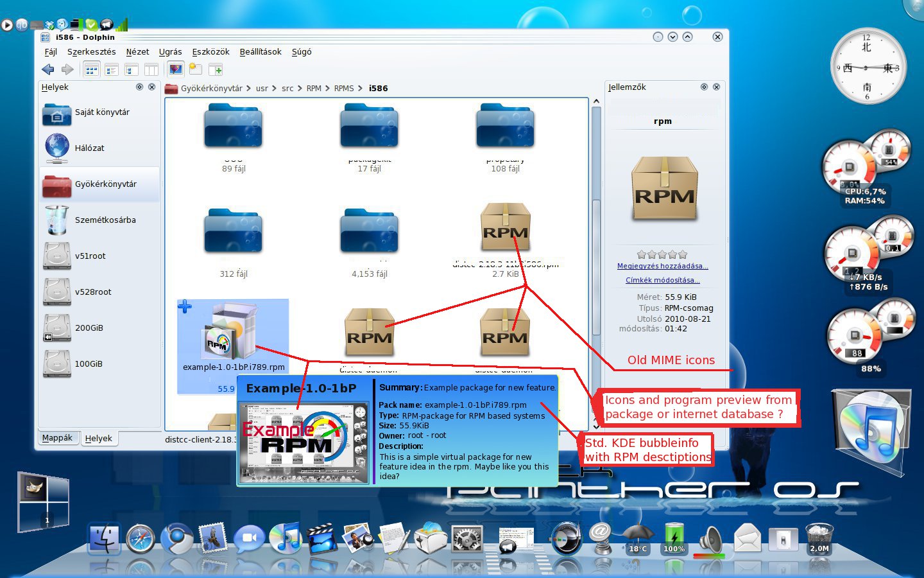The image size is (924, 578).
Task: Select the folder containing 89 fájl
Action: tap(234, 127)
